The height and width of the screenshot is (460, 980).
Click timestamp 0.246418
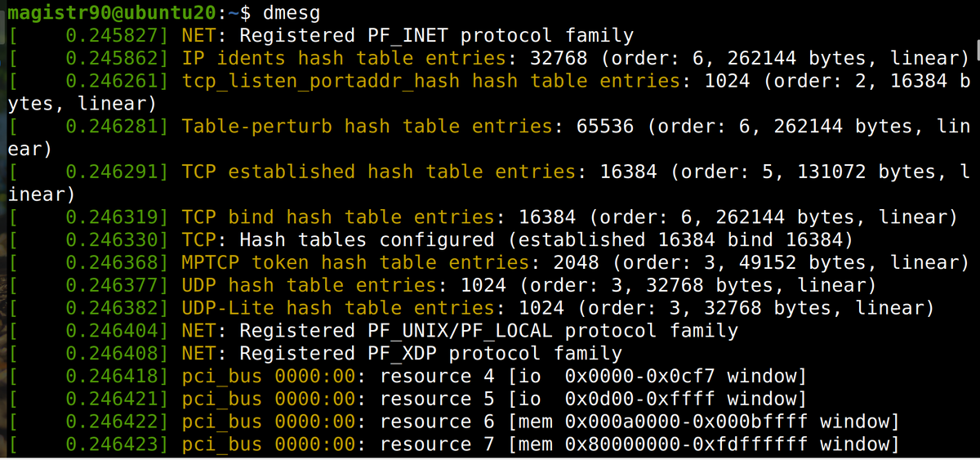(x=111, y=377)
